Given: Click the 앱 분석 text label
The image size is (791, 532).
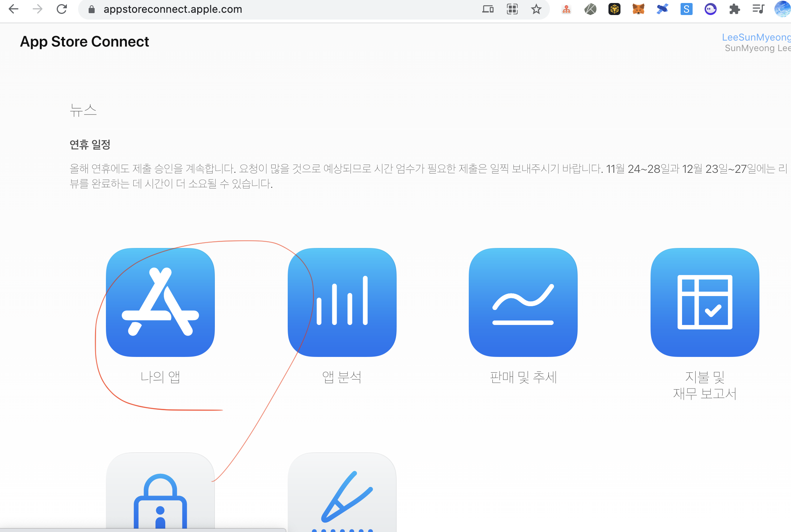Looking at the screenshot, I should [x=342, y=377].
